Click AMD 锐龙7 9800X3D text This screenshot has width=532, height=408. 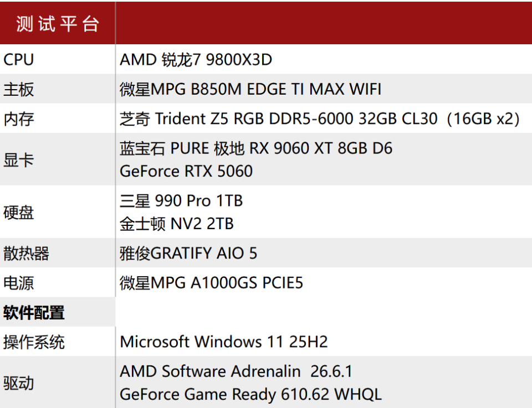pos(196,60)
